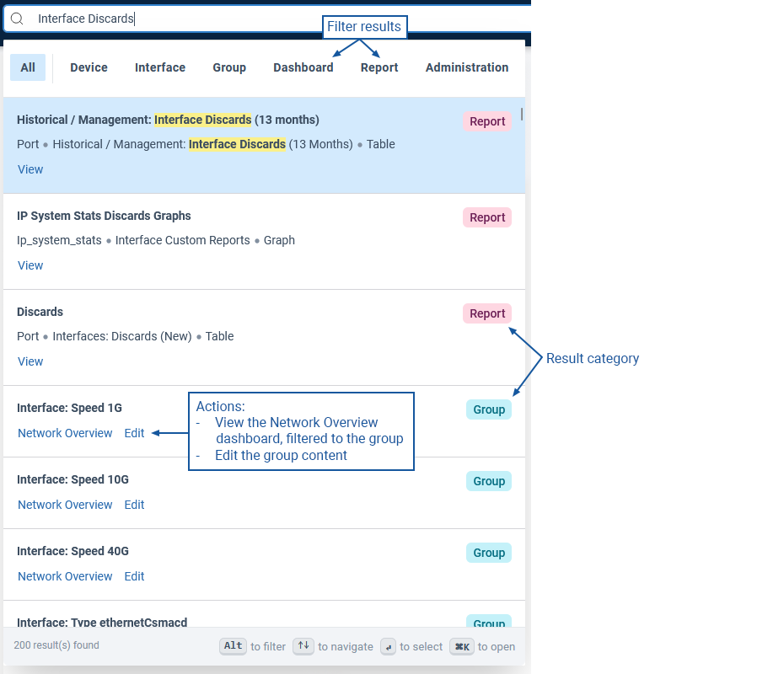This screenshot has width=784, height=674.
Task: Click View link under Discards result
Action: pyautogui.click(x=30, y=361)
